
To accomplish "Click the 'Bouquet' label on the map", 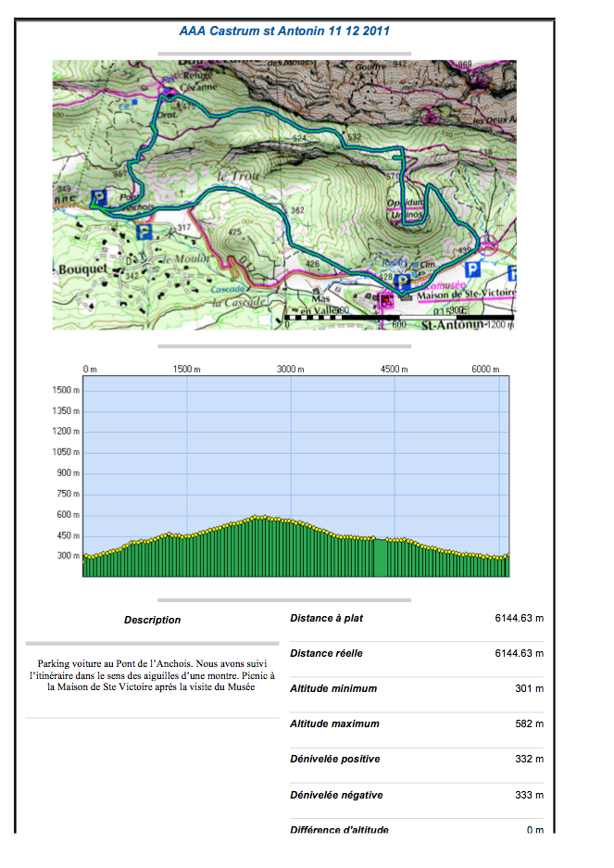I will coord(83,270).
